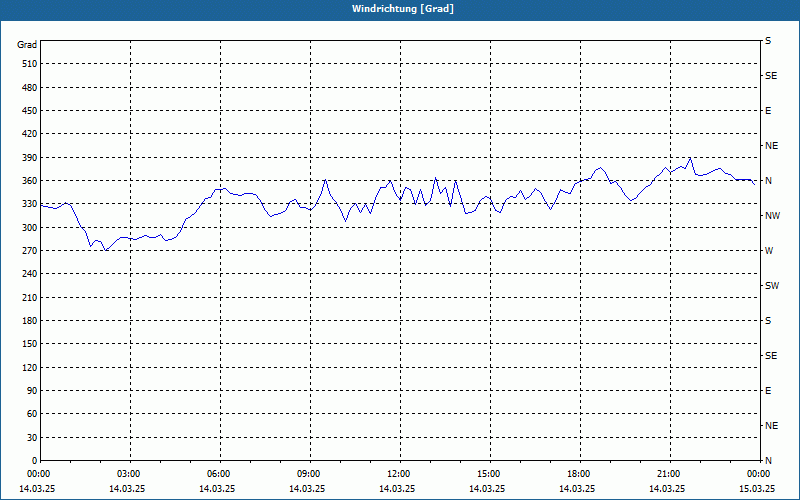Screen dimensions: 800x500
Task: Click the 14.03.25 date under 15:00
Action: point(487,489)
